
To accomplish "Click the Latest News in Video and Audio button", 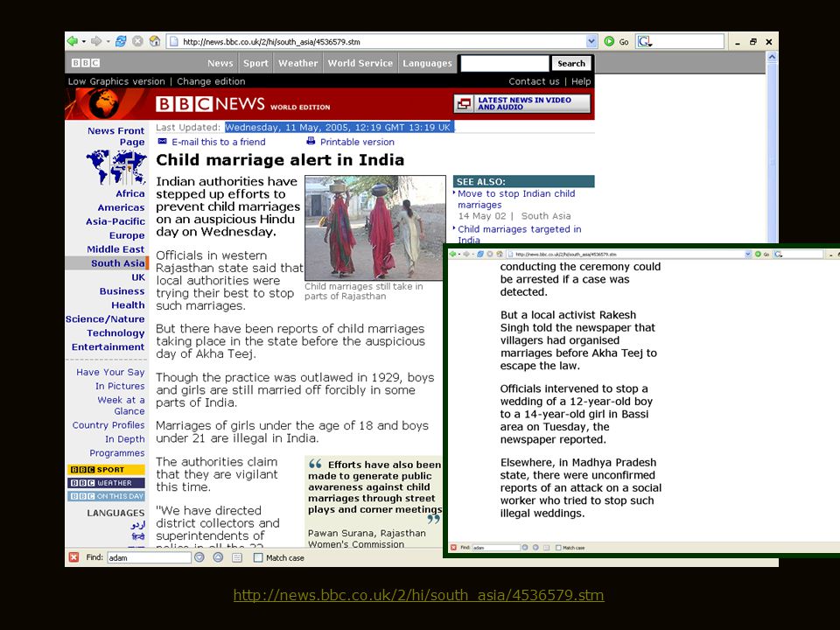I will [522, 103].
